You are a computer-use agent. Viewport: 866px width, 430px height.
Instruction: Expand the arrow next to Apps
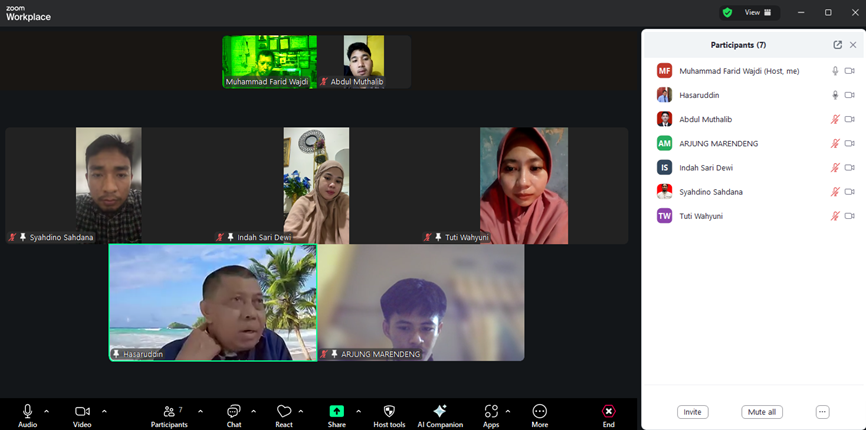click(508, 411)
